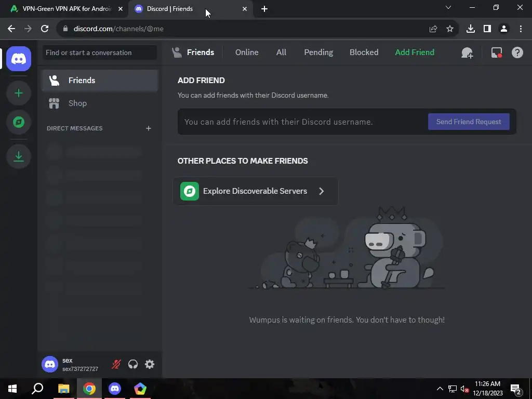Click Discord app icon in taskbar
Viewport: 532px width, 399px height.
tap(115, 389)
